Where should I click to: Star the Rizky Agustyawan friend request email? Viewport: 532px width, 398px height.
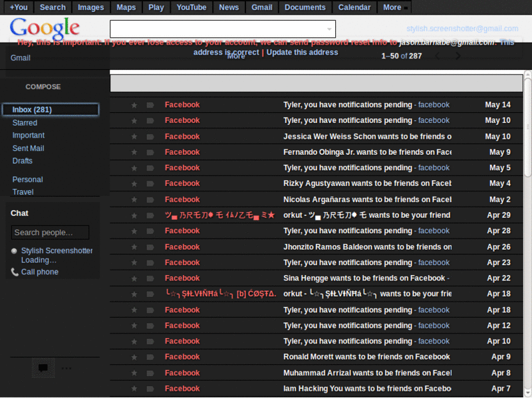click(x=134, y=184)
